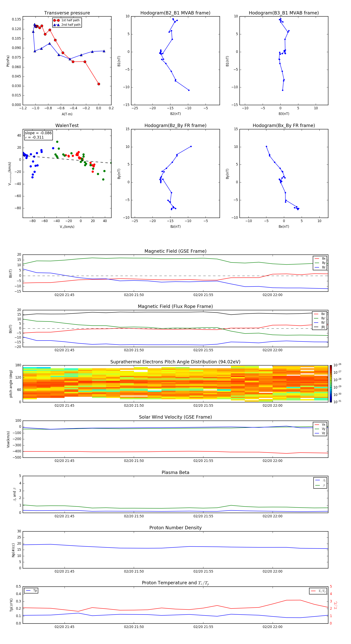Click the 'Magnetic Field (GSE Frame)' title

click(x=175, y=251)
